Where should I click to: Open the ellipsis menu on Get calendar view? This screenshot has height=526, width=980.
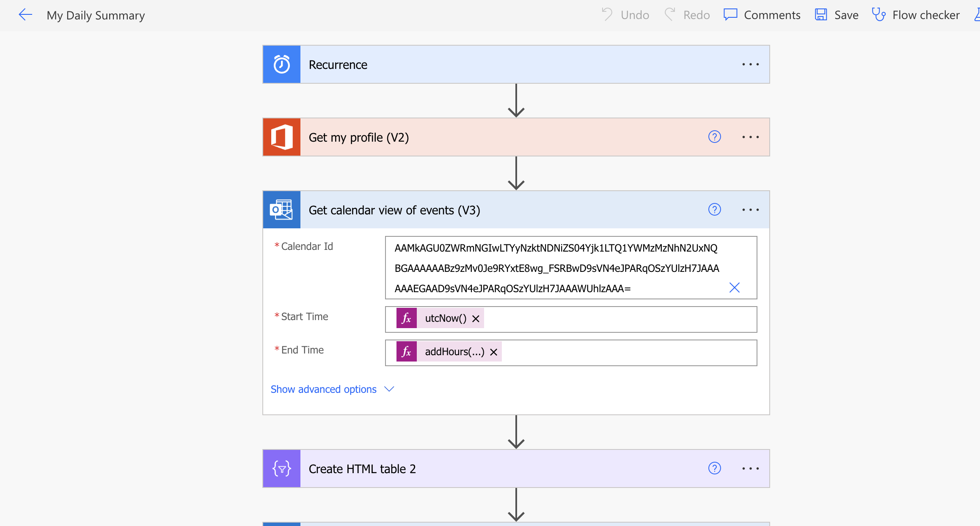750,209
